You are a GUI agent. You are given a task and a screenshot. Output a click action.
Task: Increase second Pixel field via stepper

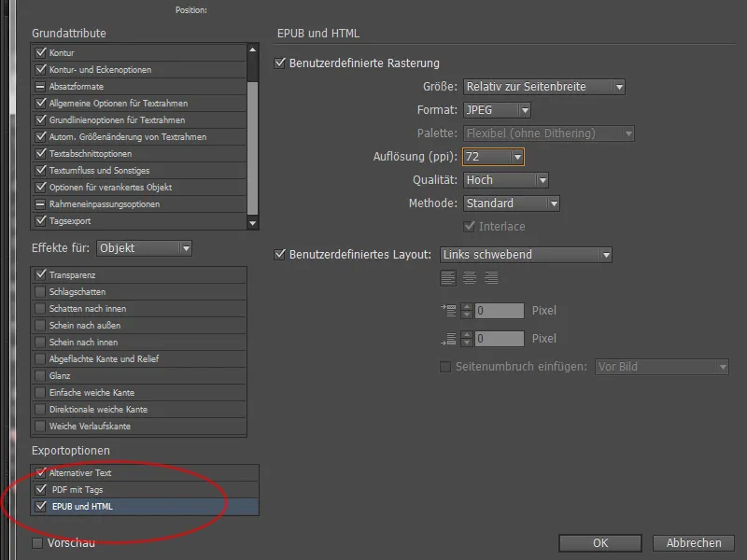click(467, 335)
